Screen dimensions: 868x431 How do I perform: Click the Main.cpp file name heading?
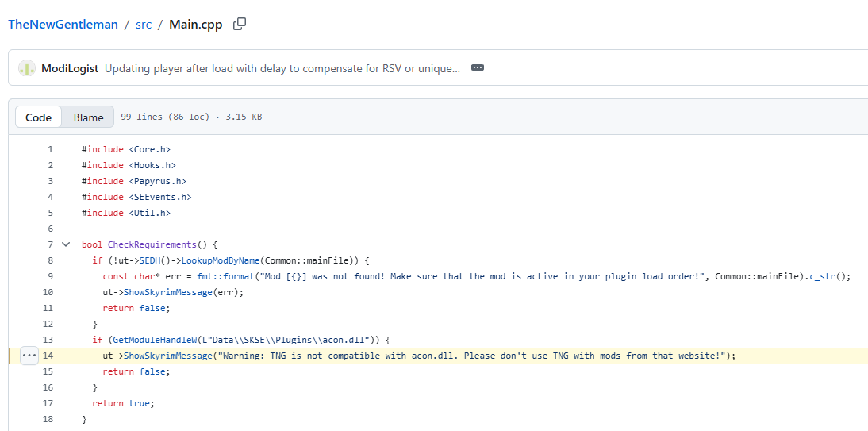(x=196, y=25)
